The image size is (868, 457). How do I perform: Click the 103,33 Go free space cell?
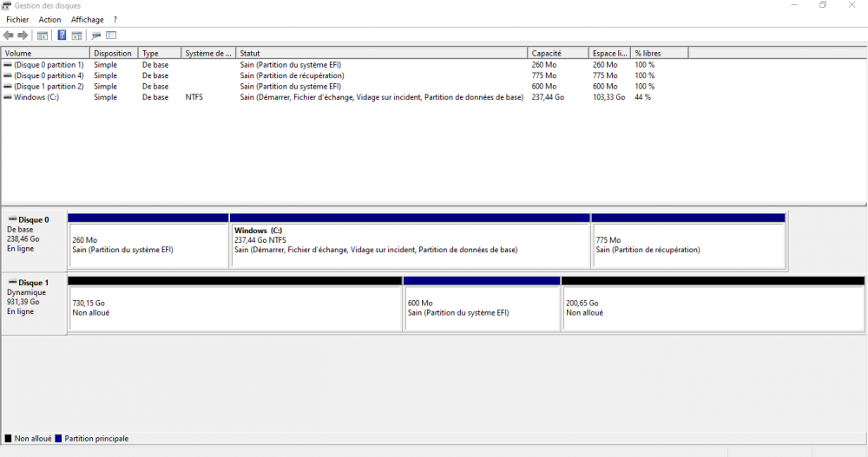[608, 97]
